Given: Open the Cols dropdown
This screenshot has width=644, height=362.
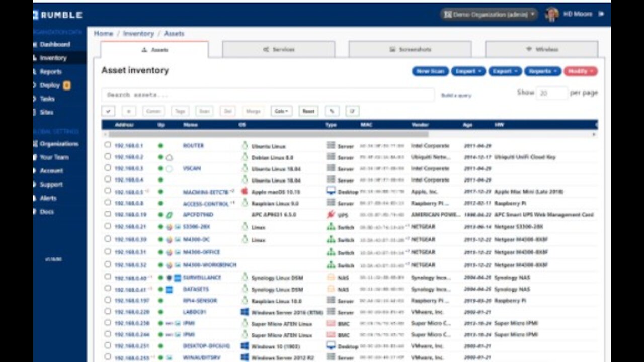Looking at the screenshot, I should [x=282, y=111].
